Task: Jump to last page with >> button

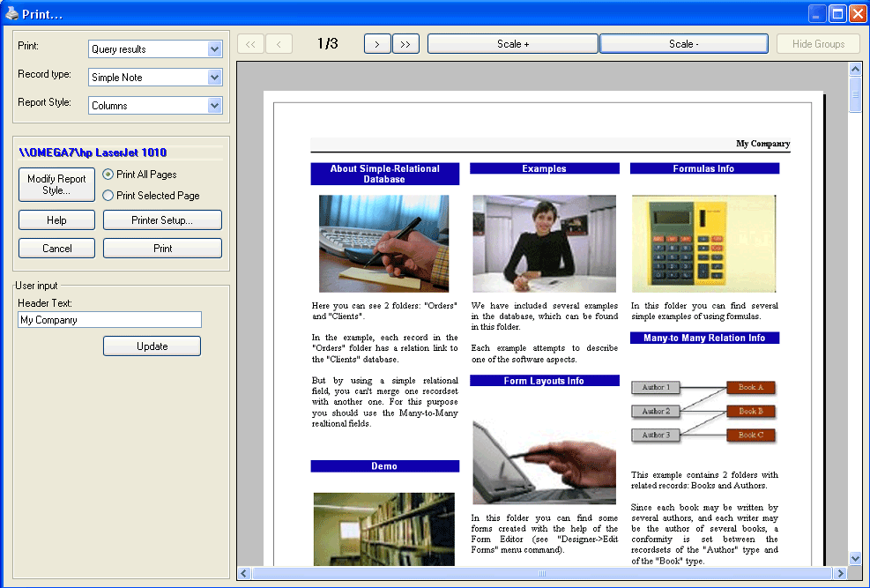Action: 405,44
